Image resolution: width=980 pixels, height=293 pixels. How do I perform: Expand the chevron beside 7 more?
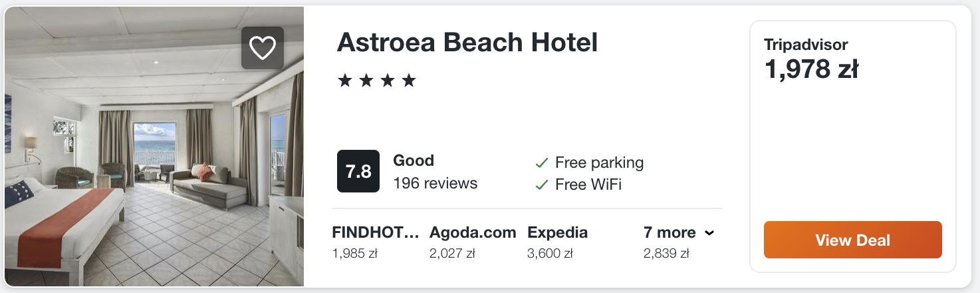[x=709, y=233]
